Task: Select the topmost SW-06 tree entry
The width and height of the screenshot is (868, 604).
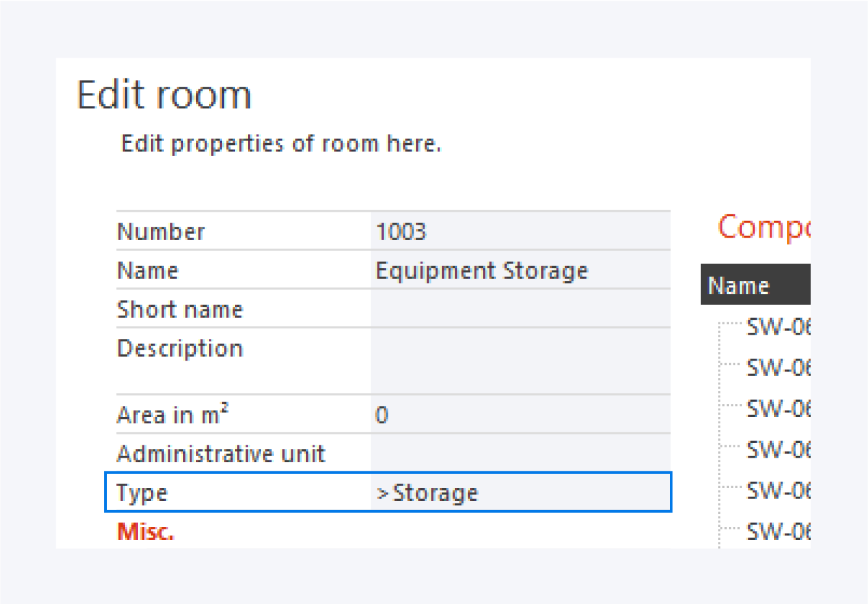Action: [778, 327]
